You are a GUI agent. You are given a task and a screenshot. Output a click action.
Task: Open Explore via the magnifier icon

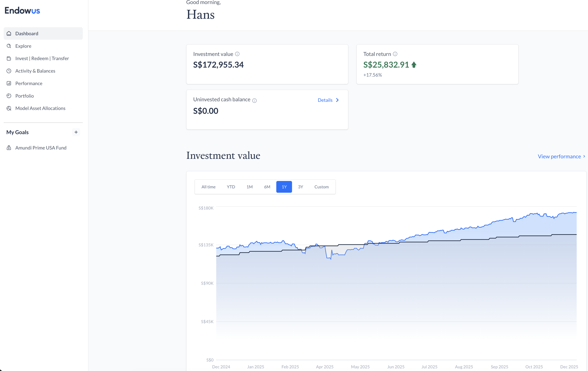pyautogui.click(x=9, y=46)
